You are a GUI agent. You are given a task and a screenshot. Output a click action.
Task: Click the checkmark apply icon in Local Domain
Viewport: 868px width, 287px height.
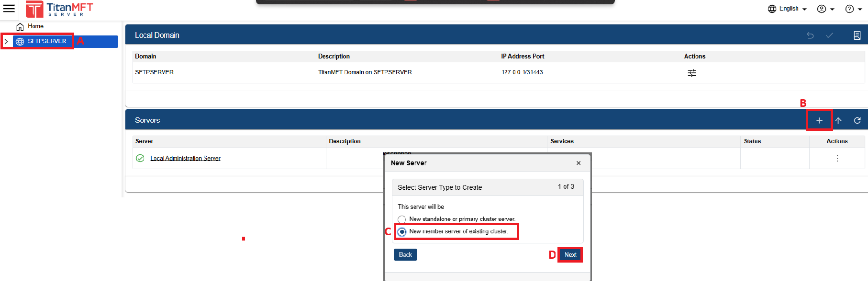pos(829,35)
